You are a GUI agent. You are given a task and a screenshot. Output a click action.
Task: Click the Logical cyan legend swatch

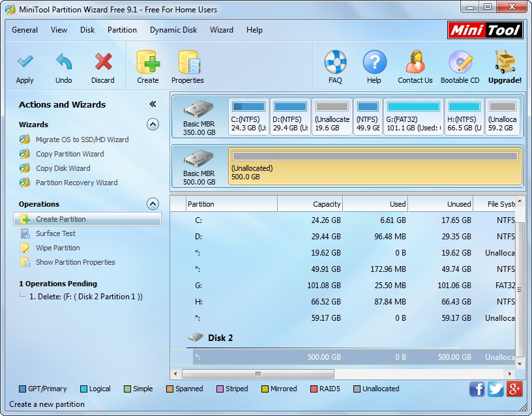click(83, 389)
